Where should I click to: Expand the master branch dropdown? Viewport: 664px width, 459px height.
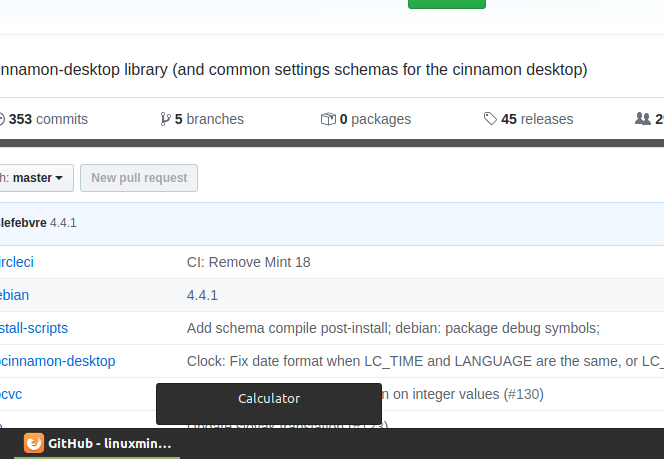tap(36, 178)
